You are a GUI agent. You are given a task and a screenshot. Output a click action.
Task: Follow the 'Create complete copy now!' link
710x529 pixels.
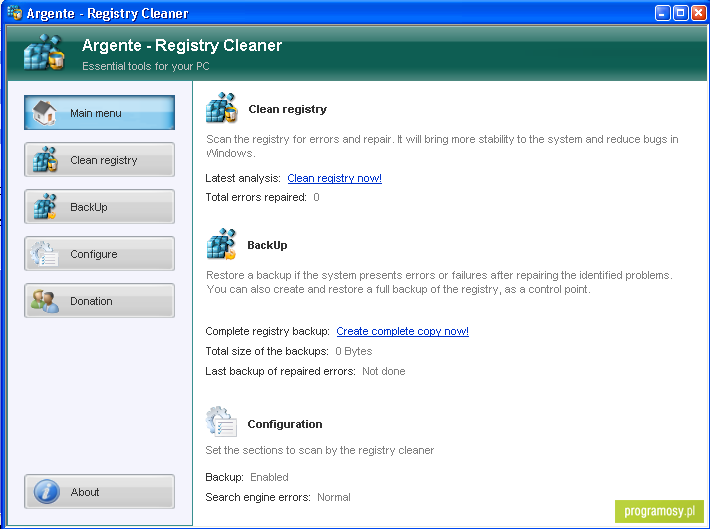coord(403,331)
